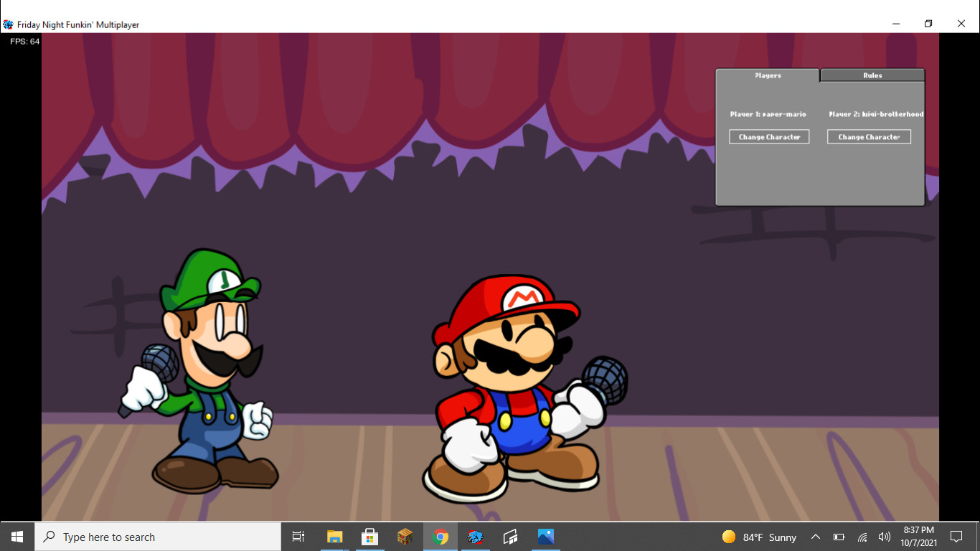The image size is (980, 551).
Task: Expand hidden system tray icons
Action: pos(815,537)
